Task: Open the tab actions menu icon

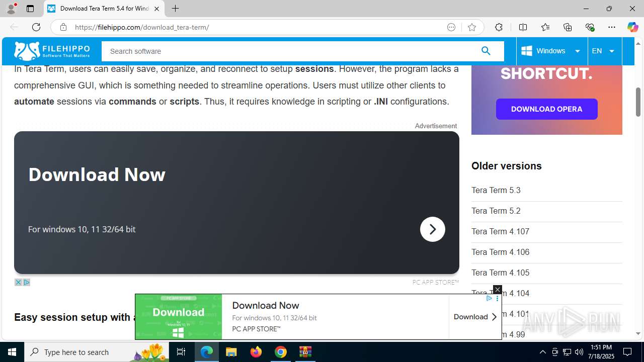Action: (x=30, y=9)
